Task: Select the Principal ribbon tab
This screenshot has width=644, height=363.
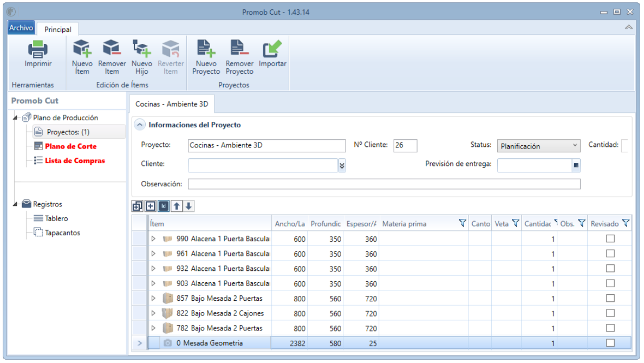Action: (x=57, y=29)
